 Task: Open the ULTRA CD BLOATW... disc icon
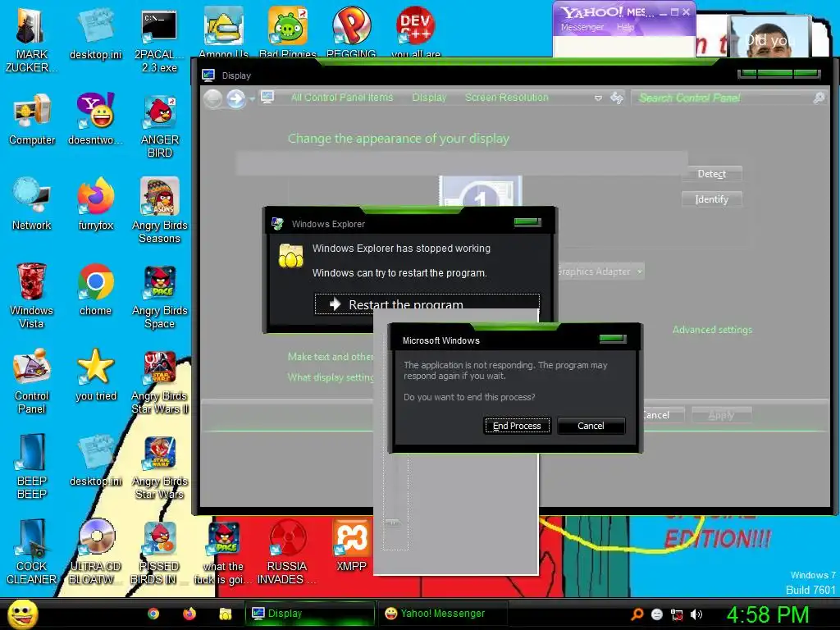coord(95,552)
